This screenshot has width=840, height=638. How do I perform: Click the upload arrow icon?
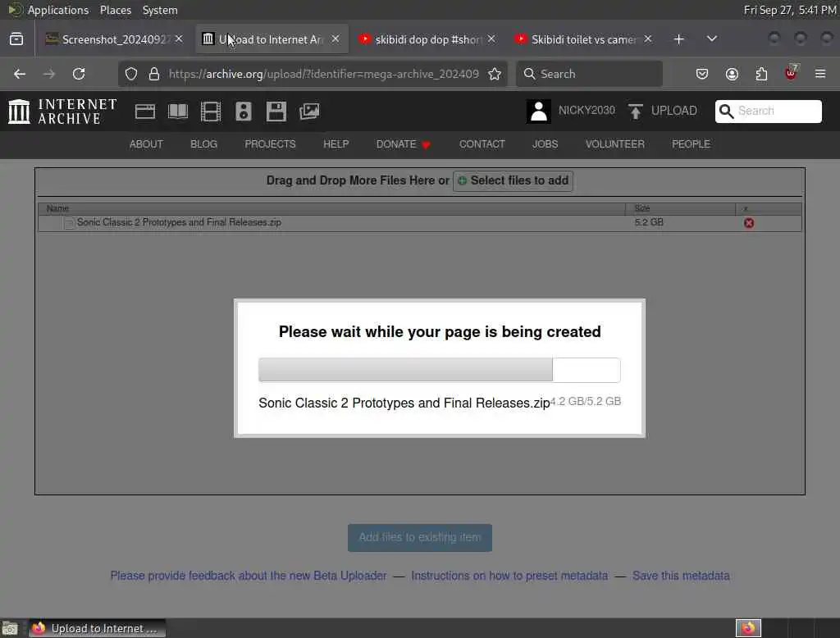(636, 112)
